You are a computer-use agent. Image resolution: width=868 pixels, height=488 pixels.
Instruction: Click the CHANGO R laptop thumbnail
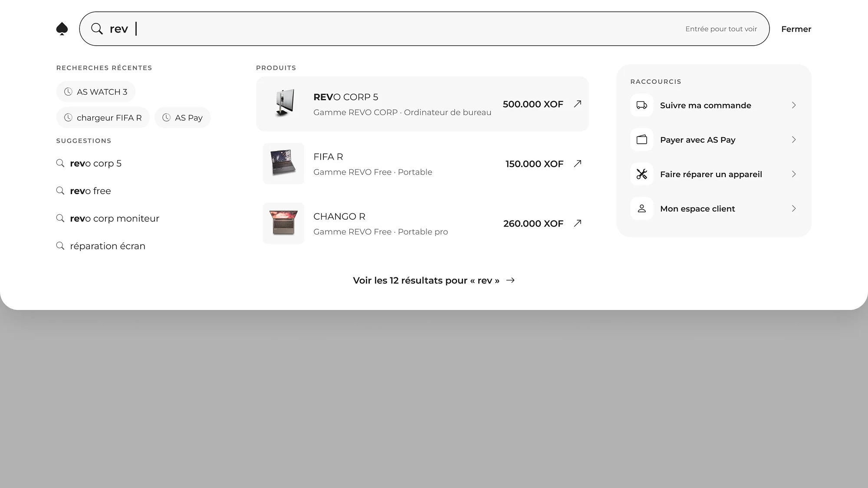pos(283,223)
